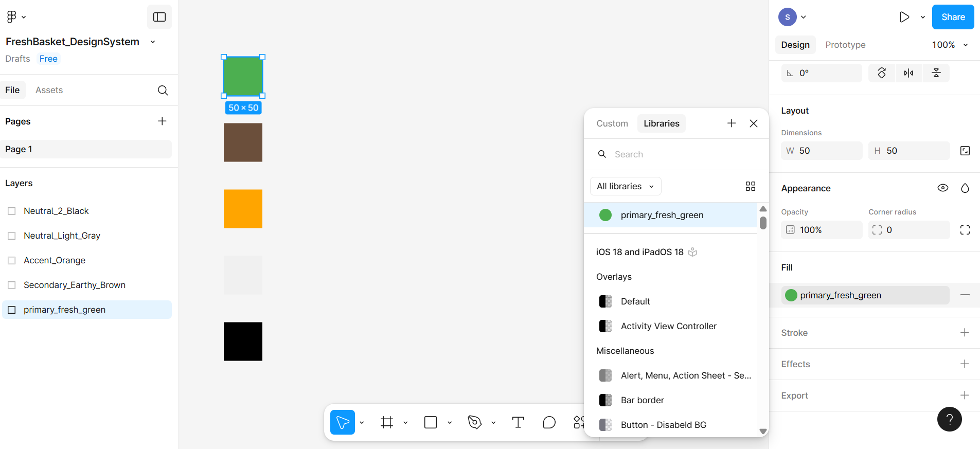Click the orange square on canvas
The height and width of the screenshot is (449, 980).
point(243,209)
